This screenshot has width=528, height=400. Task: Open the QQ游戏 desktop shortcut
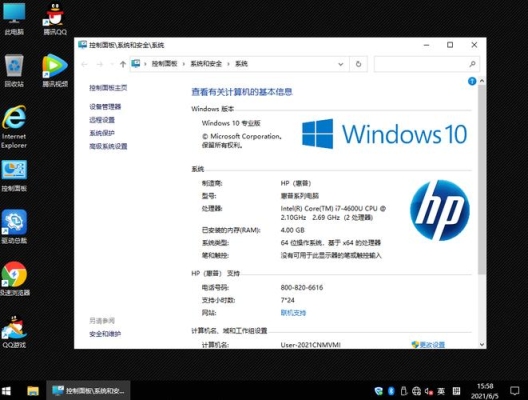pos(14,332)
